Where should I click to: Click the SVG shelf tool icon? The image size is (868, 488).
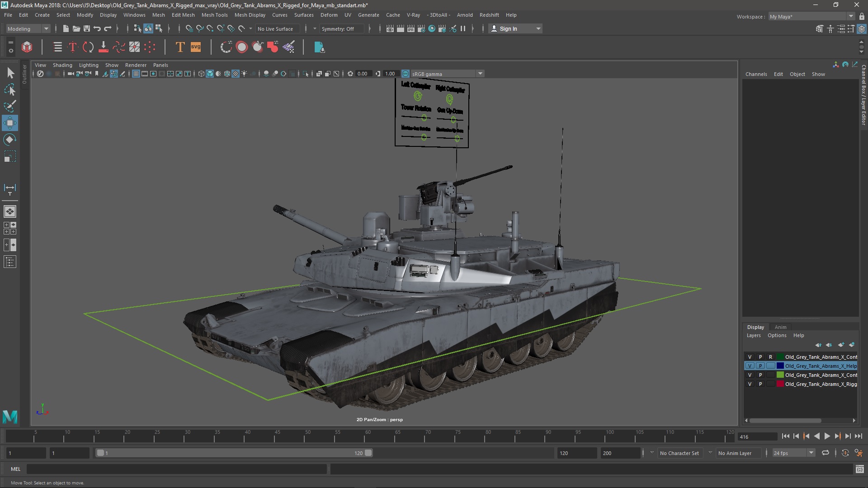coord(196,47)
